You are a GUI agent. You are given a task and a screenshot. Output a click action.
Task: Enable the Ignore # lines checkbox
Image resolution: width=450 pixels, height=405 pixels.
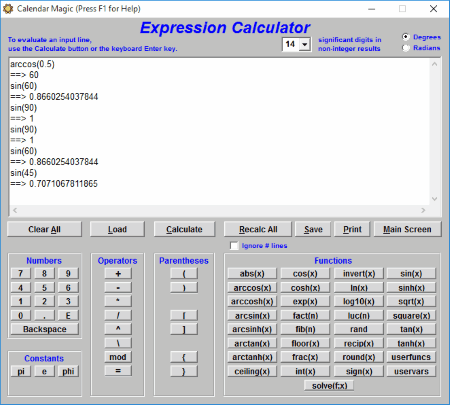pos(234,246)
